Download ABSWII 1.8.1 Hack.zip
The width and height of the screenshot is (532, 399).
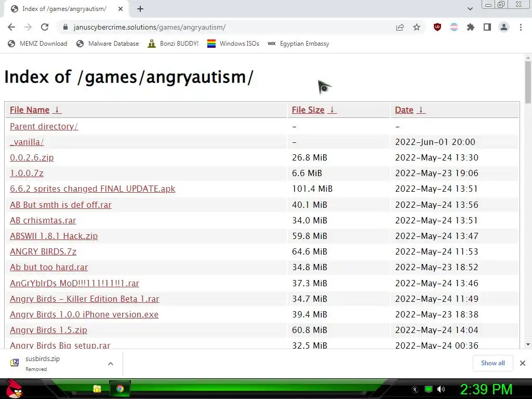point(54,236)
